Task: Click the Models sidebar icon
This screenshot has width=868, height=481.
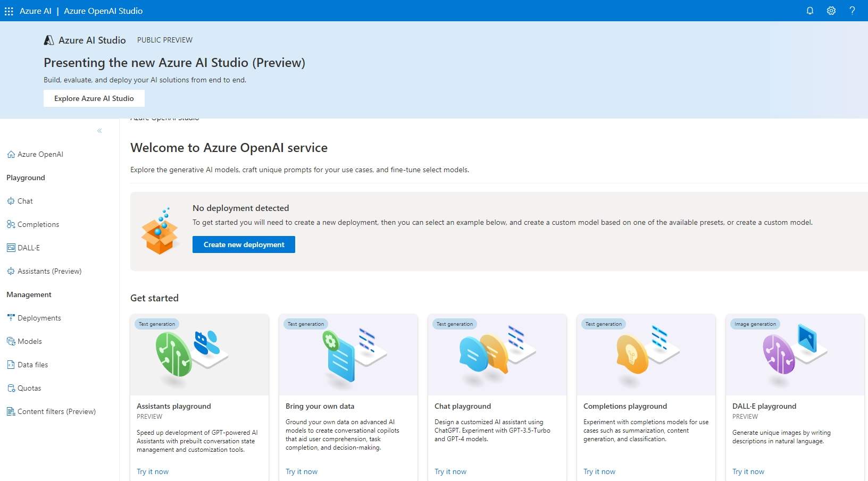Action: click(11, 341)
